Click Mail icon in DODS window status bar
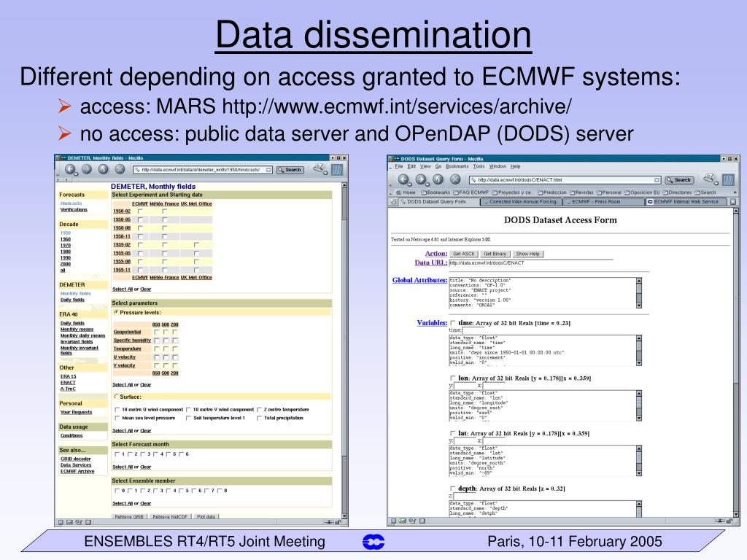 tap(403, 521)
